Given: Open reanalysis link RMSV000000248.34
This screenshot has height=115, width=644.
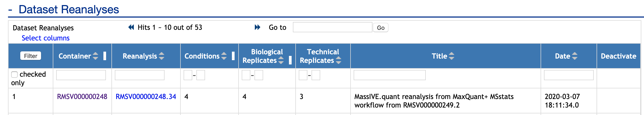Looking at the screenshot, I should (x=146, y=97).
